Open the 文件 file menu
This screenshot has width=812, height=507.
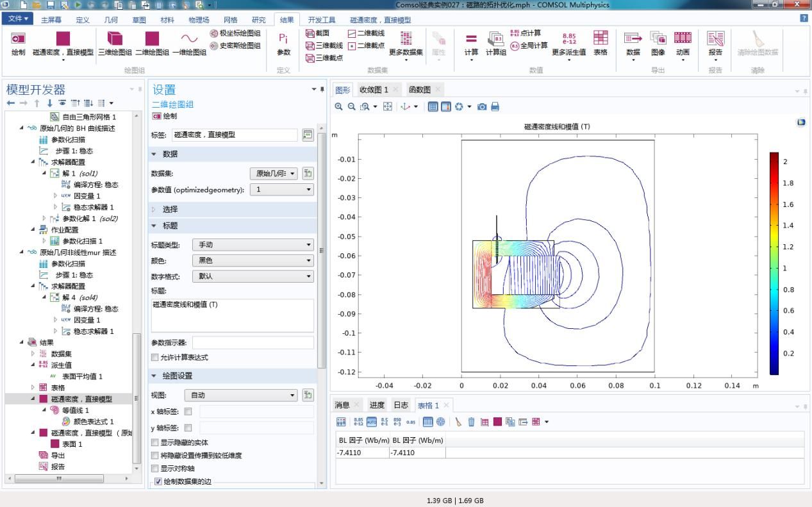pyautogui.click(x=19, y=19)
